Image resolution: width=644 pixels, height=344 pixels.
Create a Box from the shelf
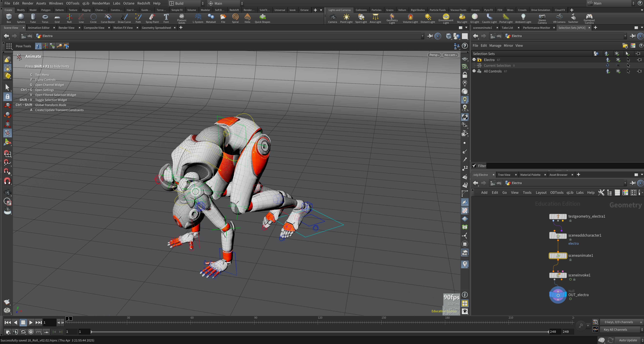click(x=9, y=18)
